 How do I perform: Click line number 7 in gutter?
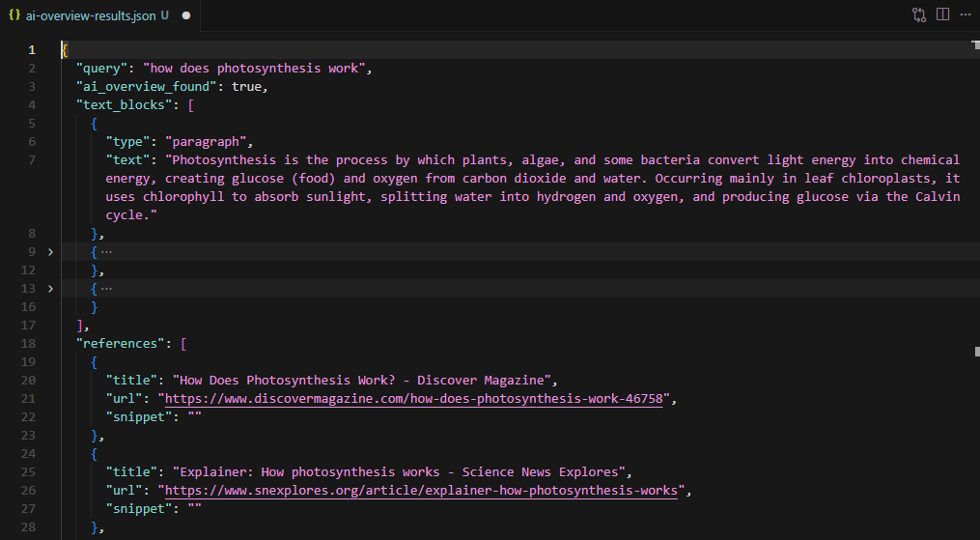31,160
